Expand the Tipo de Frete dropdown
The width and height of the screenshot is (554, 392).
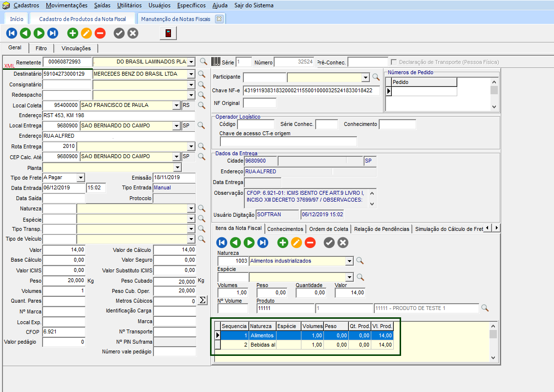tap(81, 177)
